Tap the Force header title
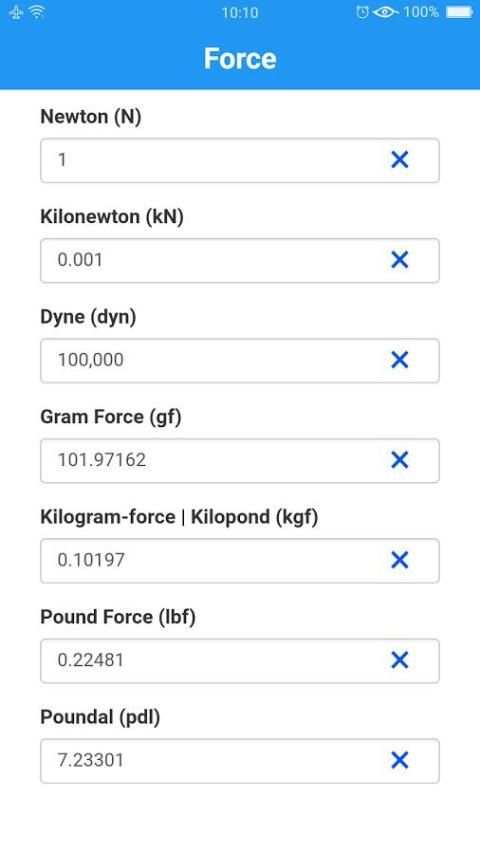The image size is (480, 854). 240,58
